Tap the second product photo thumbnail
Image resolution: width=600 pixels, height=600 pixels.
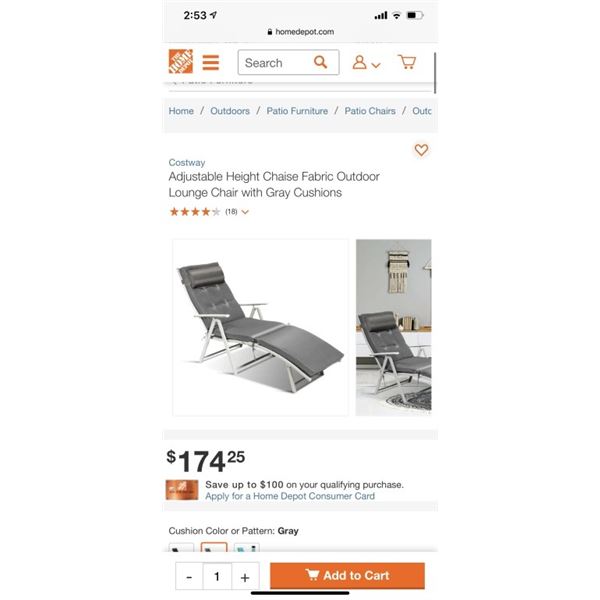[x=393, y=328]
